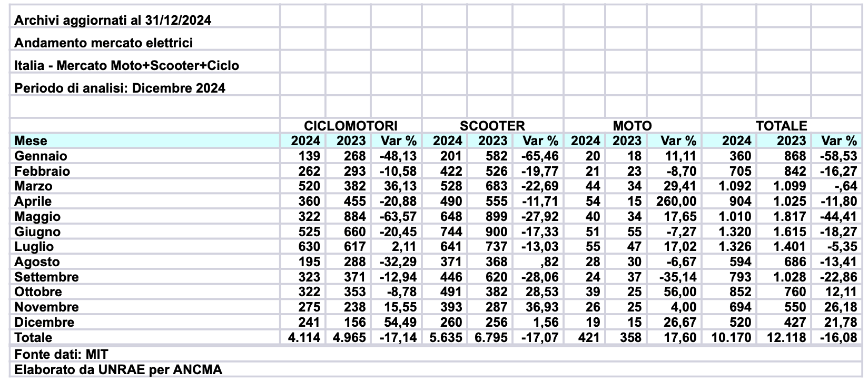Click the Gennaio row label
868x382 pixels.
point(41,156)
